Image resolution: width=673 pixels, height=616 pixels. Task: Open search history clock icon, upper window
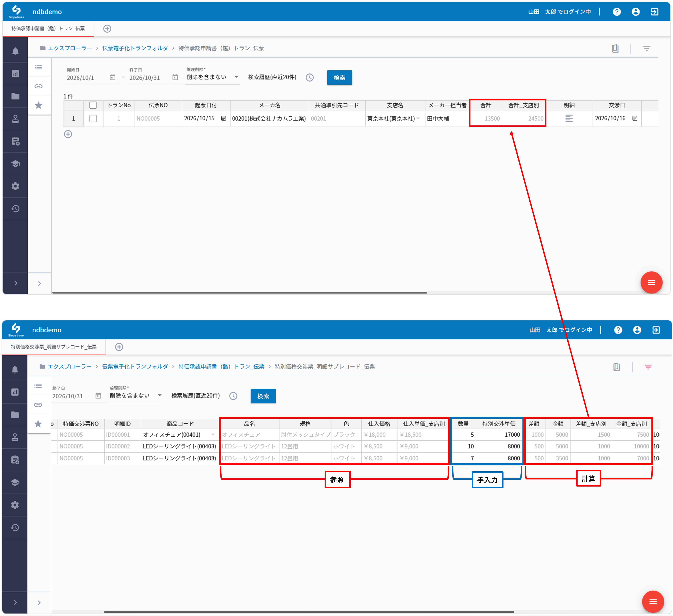click(x=310, y=77)
